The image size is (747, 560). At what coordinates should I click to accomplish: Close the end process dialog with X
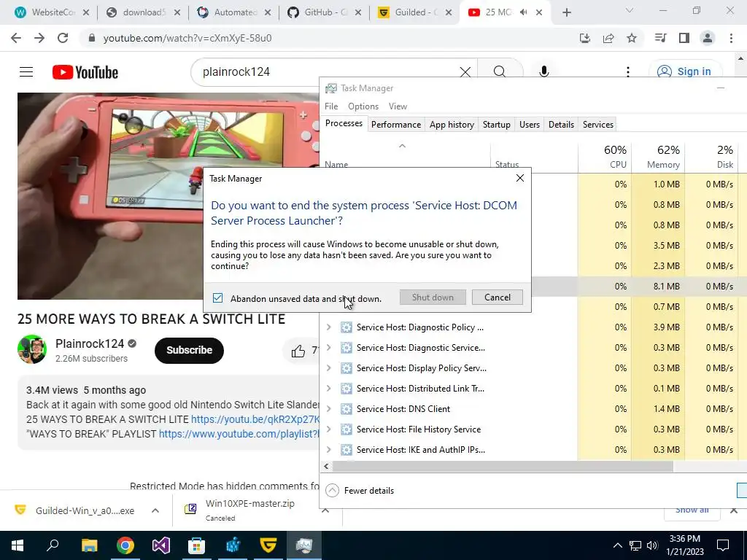point(519,178)
